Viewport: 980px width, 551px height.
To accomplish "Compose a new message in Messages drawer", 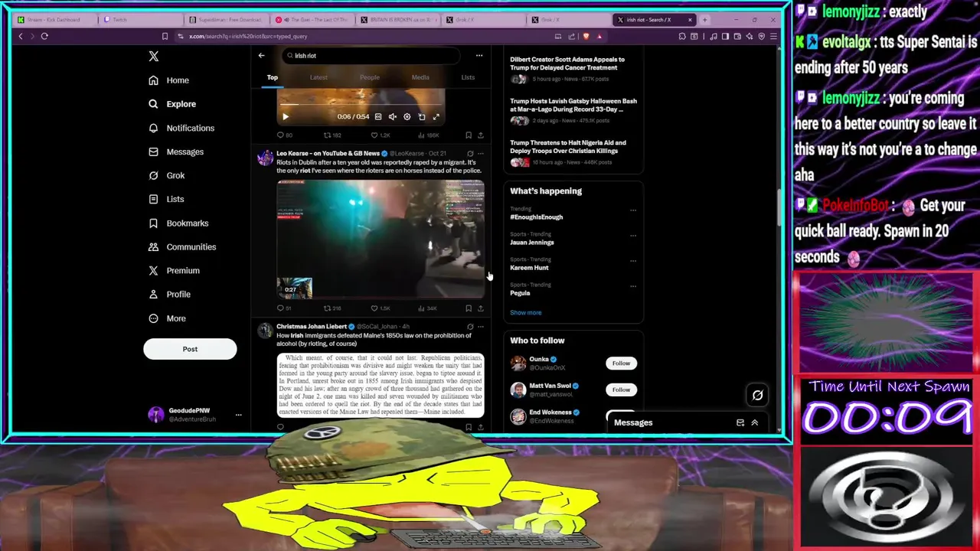I will [740, 422].
